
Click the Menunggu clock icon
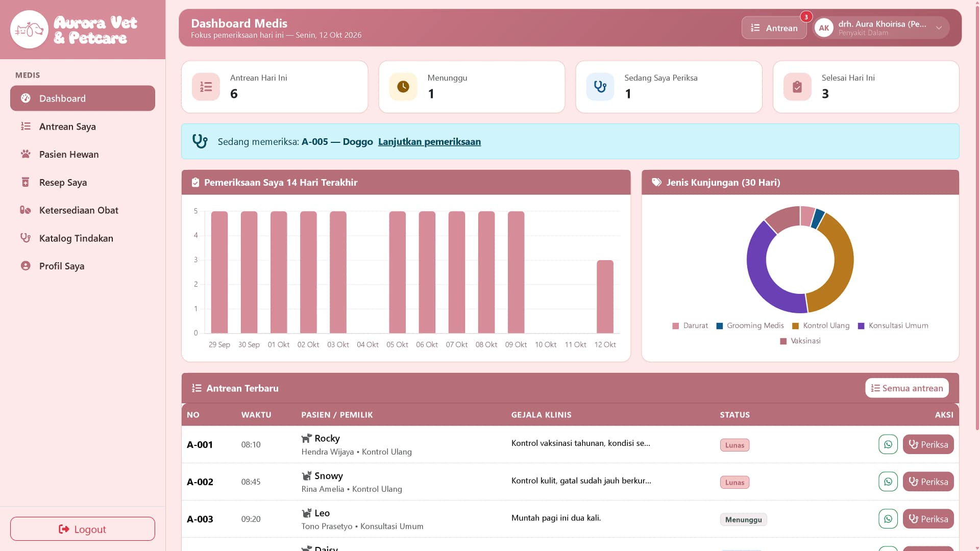click(x=403, y=87)
